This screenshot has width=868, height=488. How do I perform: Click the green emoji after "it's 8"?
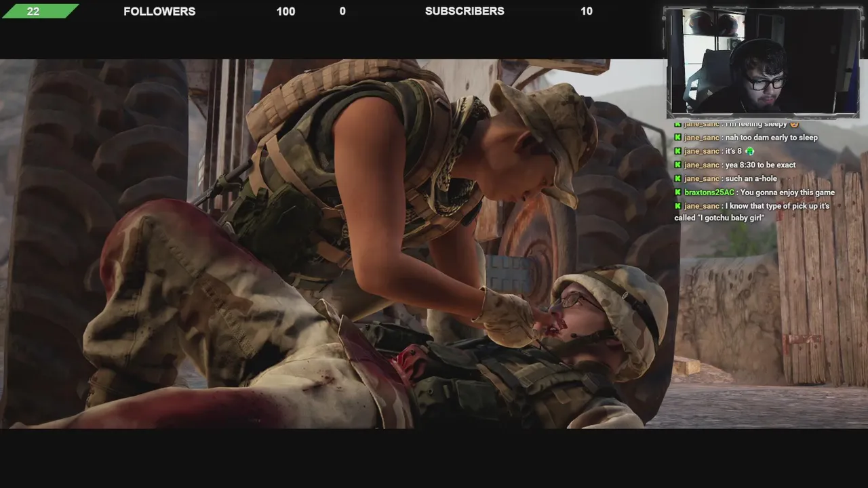point(749,151)
